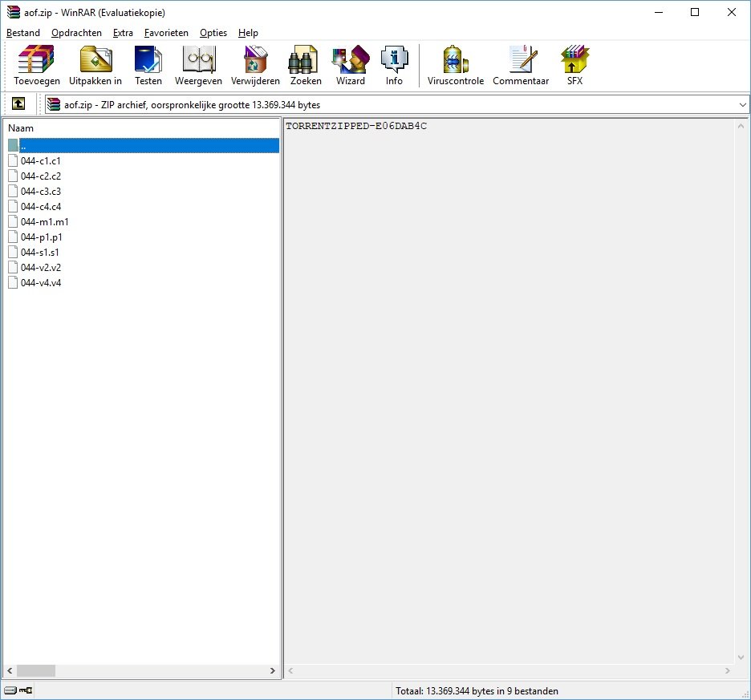Open the Extra menu

click(123, 33)
